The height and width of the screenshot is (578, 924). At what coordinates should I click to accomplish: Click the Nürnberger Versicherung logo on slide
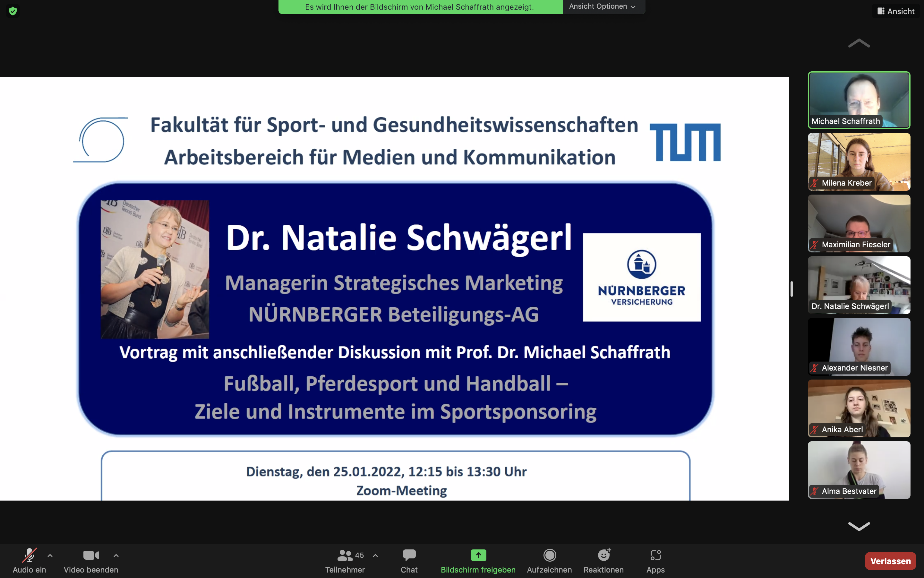coord(641,277)
